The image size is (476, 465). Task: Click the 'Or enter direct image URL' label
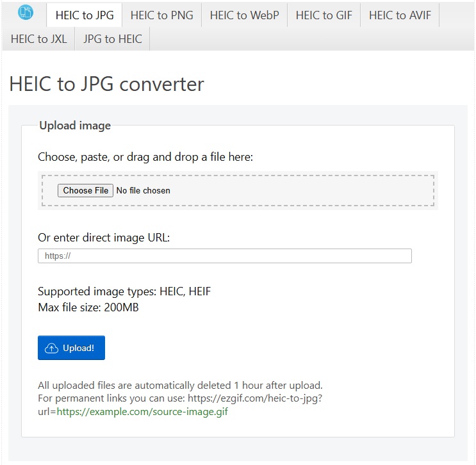pyautogui.click(x=104, y=238)
